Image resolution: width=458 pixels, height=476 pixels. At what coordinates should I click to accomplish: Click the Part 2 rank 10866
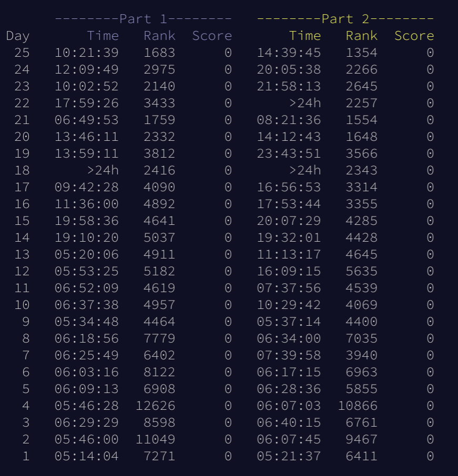[358, 406]
